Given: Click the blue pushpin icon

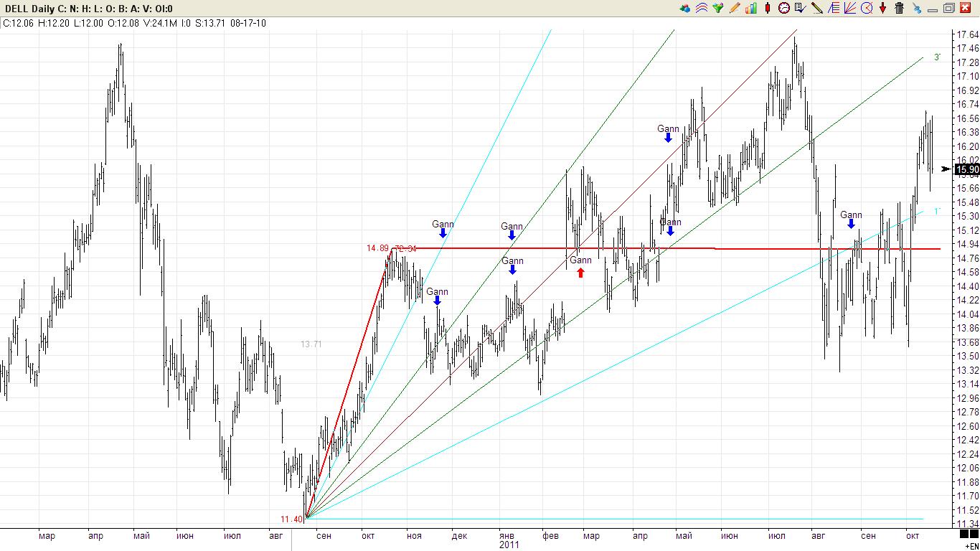Looking at the screenshot, I should [x=917, y=8].
